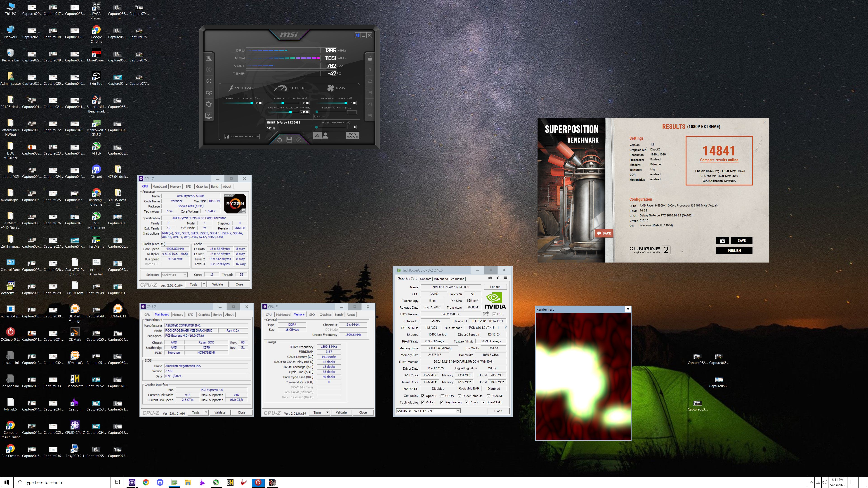Toggle OpenCL checkbox in GPU-Z
This screenshot has height=488, width=868.
[x=422, y=396]
